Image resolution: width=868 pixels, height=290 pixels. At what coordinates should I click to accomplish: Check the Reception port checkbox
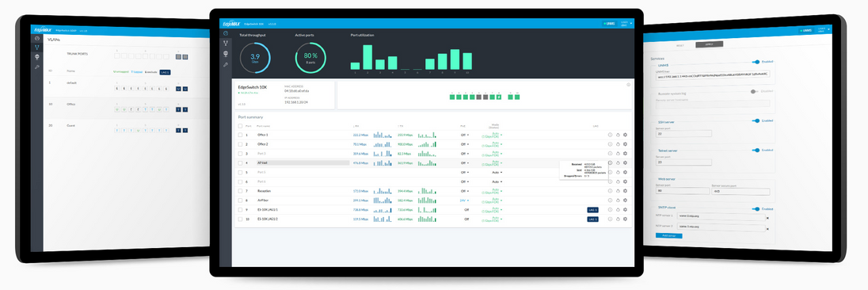tap(240, 190)
